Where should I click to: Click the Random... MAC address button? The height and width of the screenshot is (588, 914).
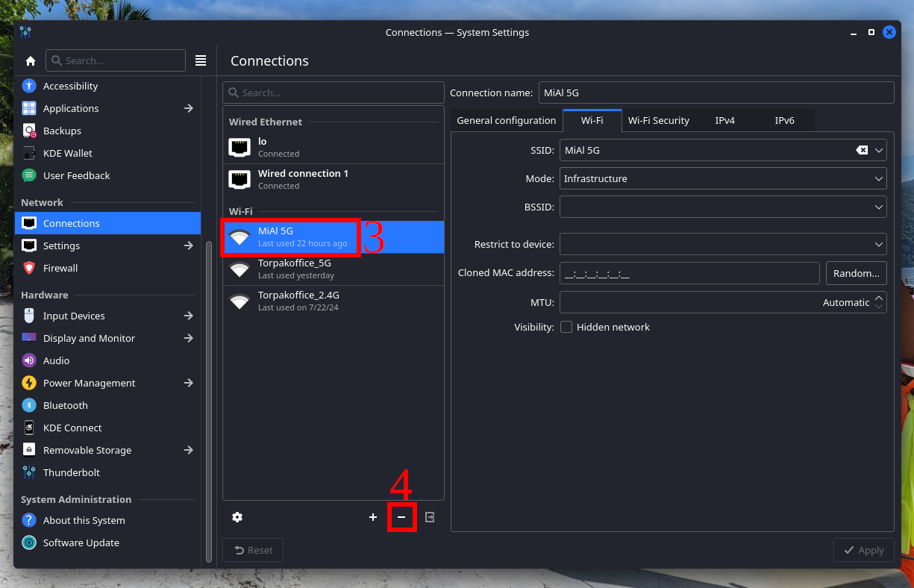click(x=856, y=273)
